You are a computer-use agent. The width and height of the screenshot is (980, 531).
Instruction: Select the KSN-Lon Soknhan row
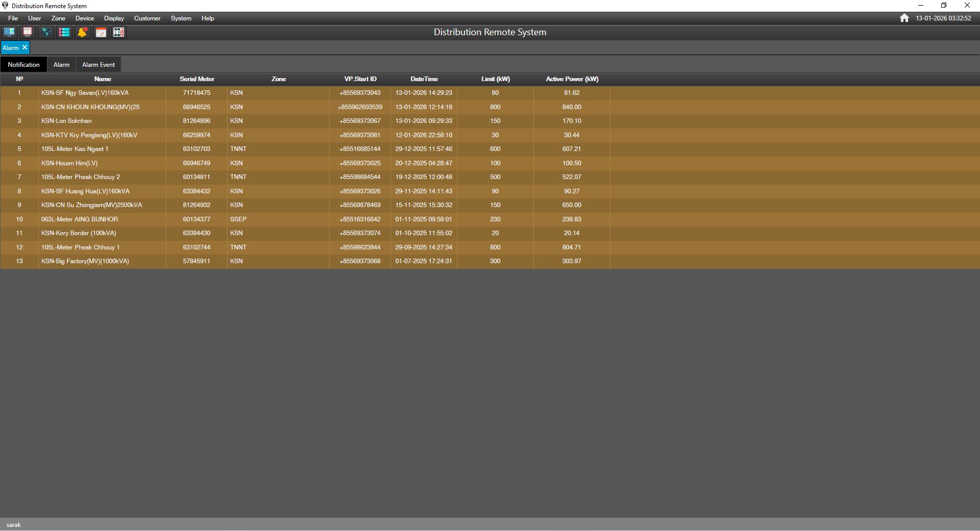[66, 121]
